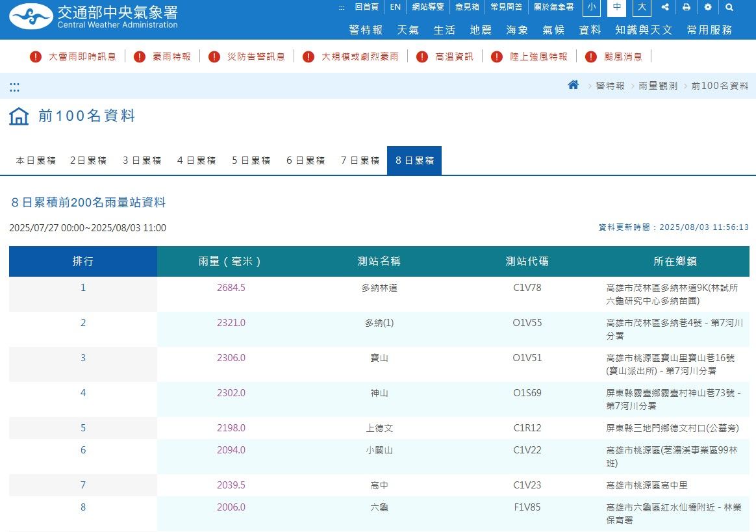Open the 知識與天文 navigation menu
Viewport: 756px width, 532px height.
tap(644, 29)
